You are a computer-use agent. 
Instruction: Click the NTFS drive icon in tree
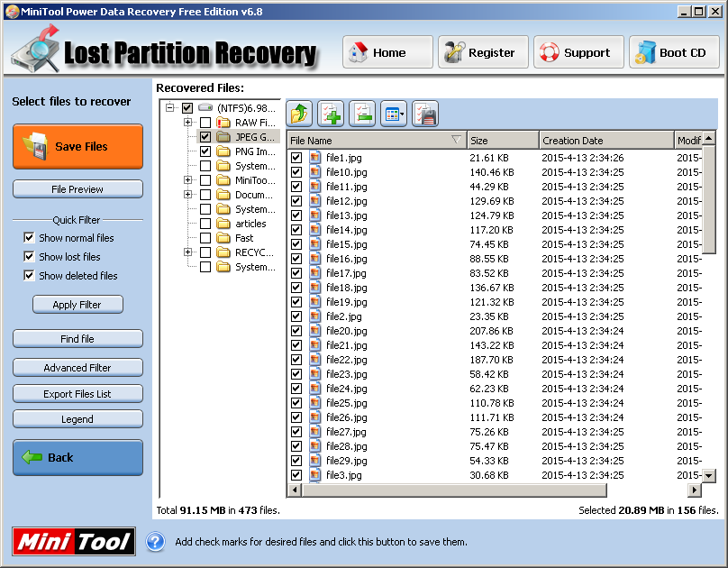point(205,108)
